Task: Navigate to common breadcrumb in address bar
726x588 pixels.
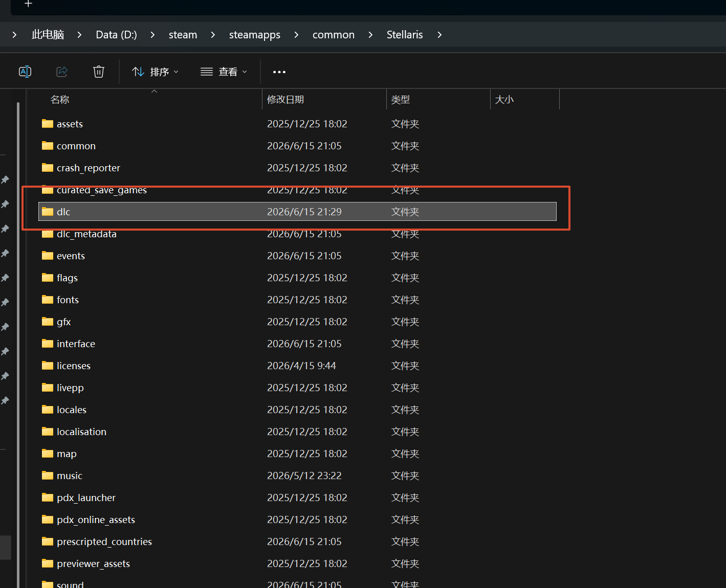Action: coord(333,35)
